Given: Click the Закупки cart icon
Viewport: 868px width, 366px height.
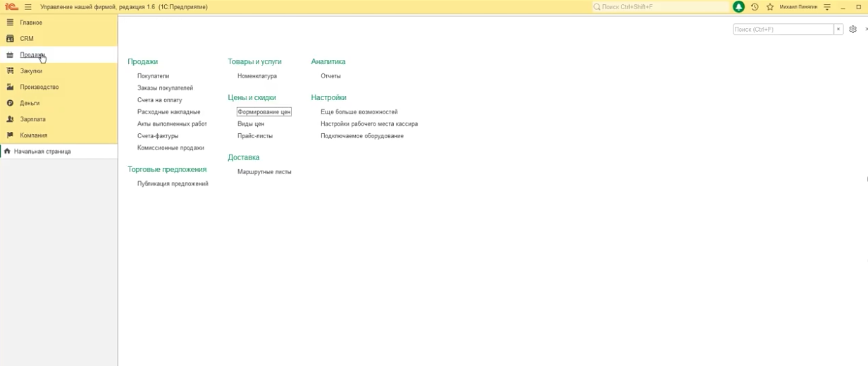Looking at the screenshot, I should click(x=10, y=71).
